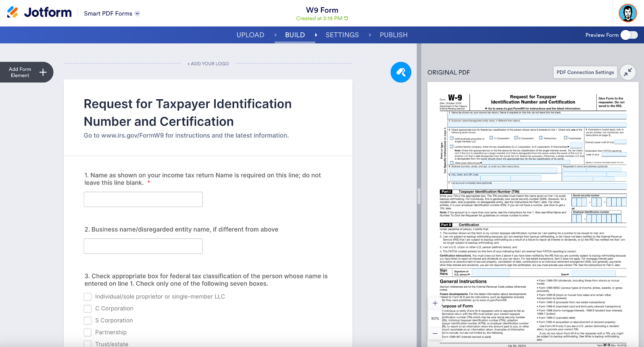Image resolution: width=644 pixels, height=347 pixels.
Task: Click the chevron arrow after BUILD
Action: tap(316, 35)
